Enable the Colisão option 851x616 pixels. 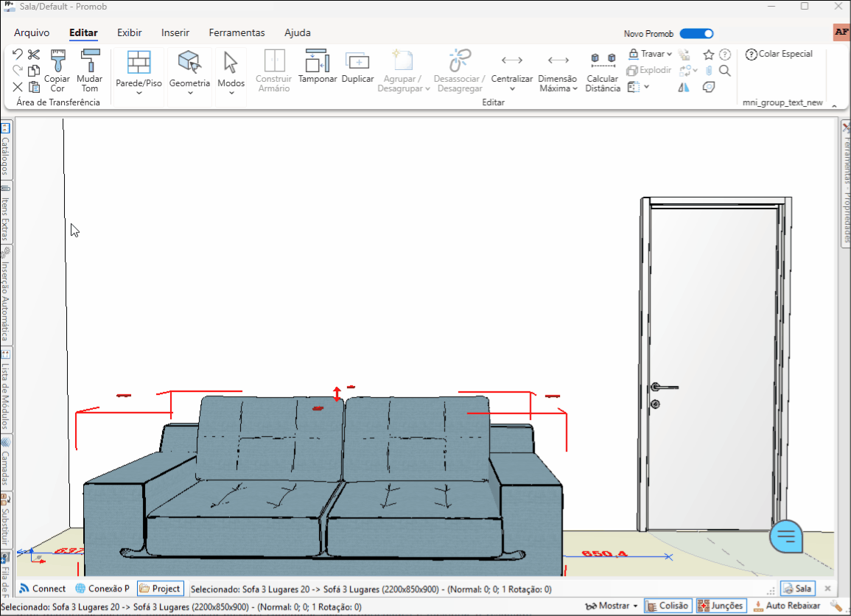coord(668,605)
